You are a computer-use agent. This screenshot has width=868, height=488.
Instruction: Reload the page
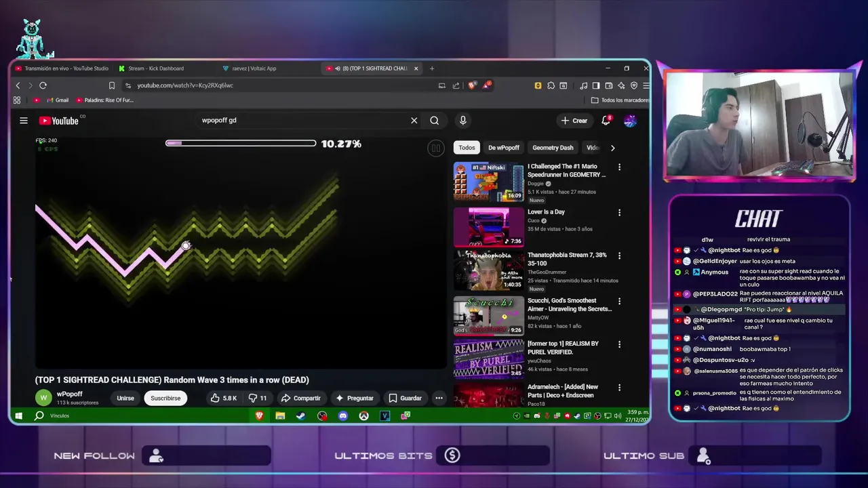(x=43, y=85)
